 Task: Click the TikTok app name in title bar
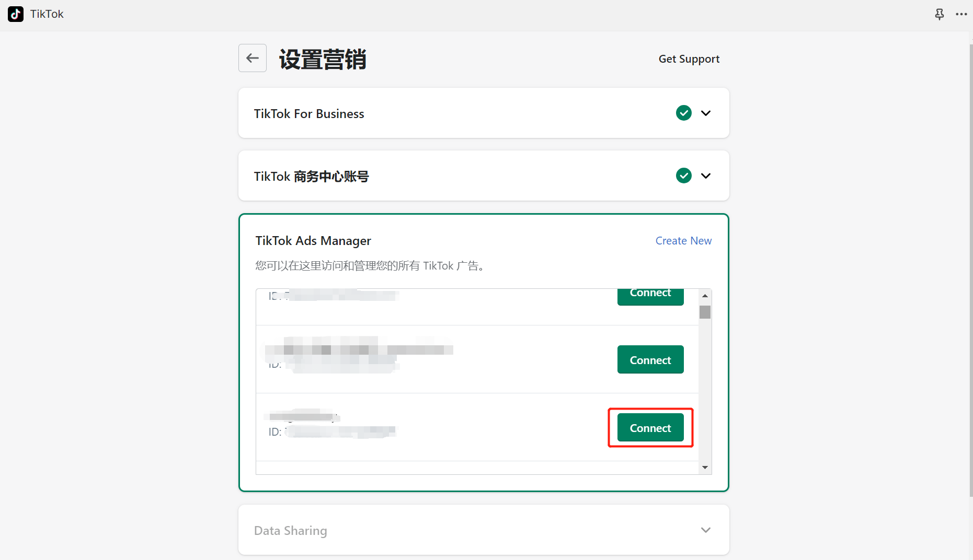(x=47, y=14)
